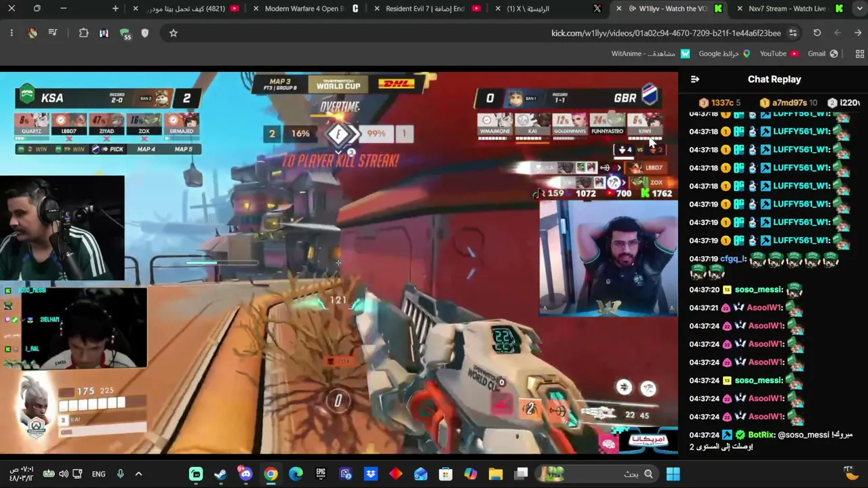
Task: Open Dropbox from the taskbar
Action: click(x=370, y=474)
